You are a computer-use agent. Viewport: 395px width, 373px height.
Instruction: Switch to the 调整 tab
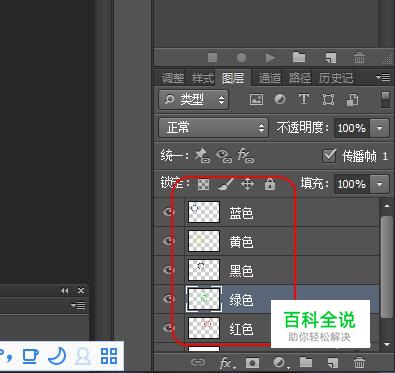(173, 78)
